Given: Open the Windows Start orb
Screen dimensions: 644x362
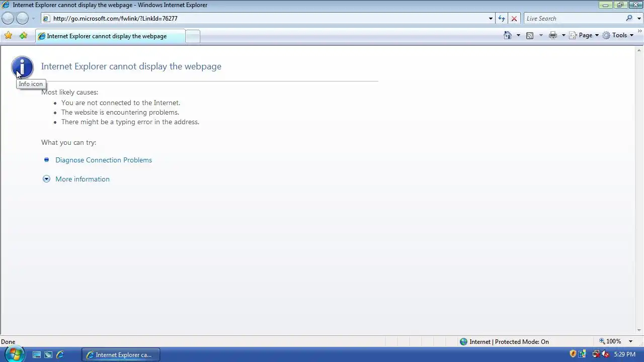Looking at the screenshot, I should tap(14, 354).
